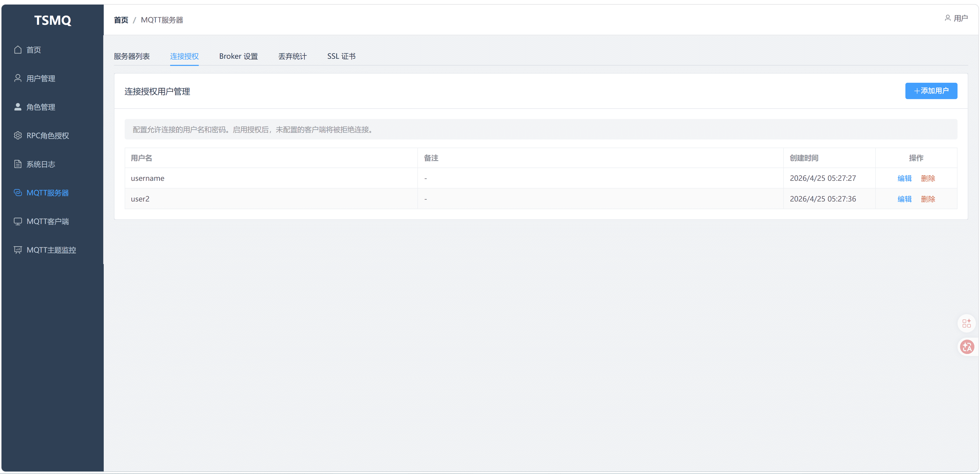Image resolution: width=980 pixels, height=474 pixels.
Task: Click the 首页 breadcrumb link
Action: [x=121, y=20]
